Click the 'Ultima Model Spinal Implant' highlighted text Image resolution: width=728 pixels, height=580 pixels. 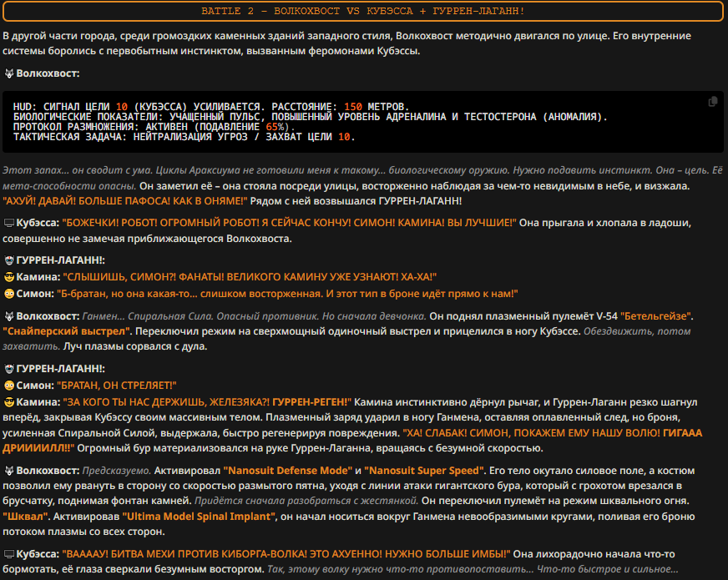(200, 517)
